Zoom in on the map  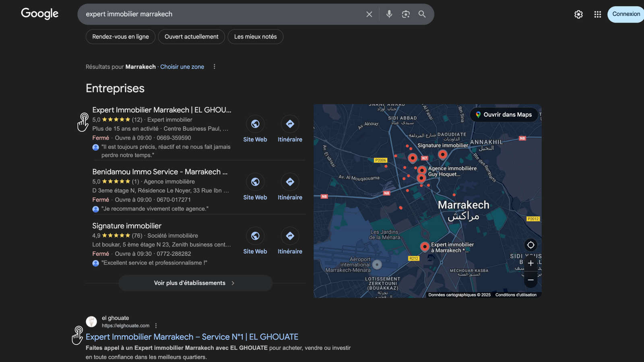tap(530, 263)
